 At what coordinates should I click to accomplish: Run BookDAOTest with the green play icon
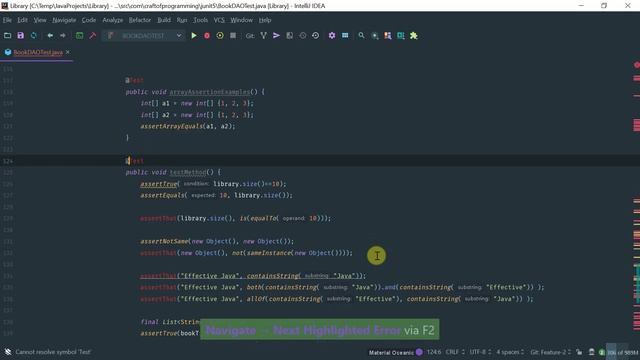coord(194,36)
